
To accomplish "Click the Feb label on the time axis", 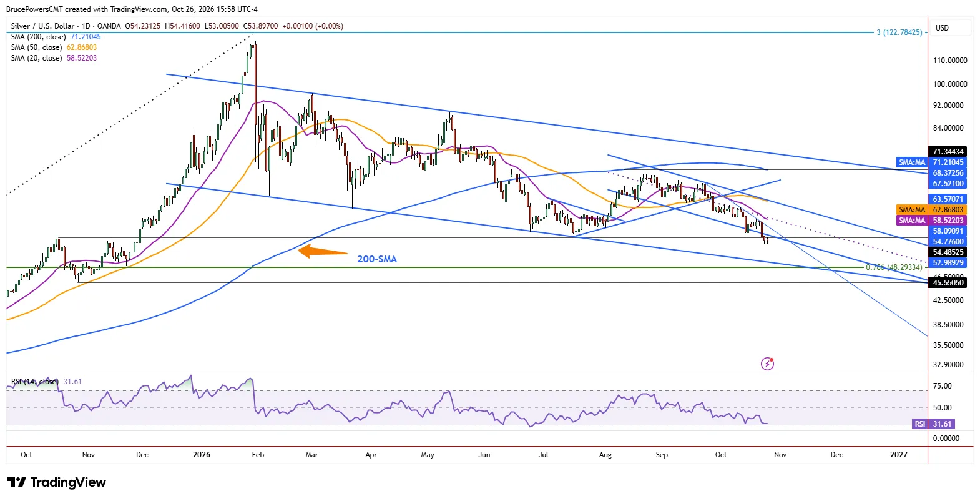I will 258,455.
